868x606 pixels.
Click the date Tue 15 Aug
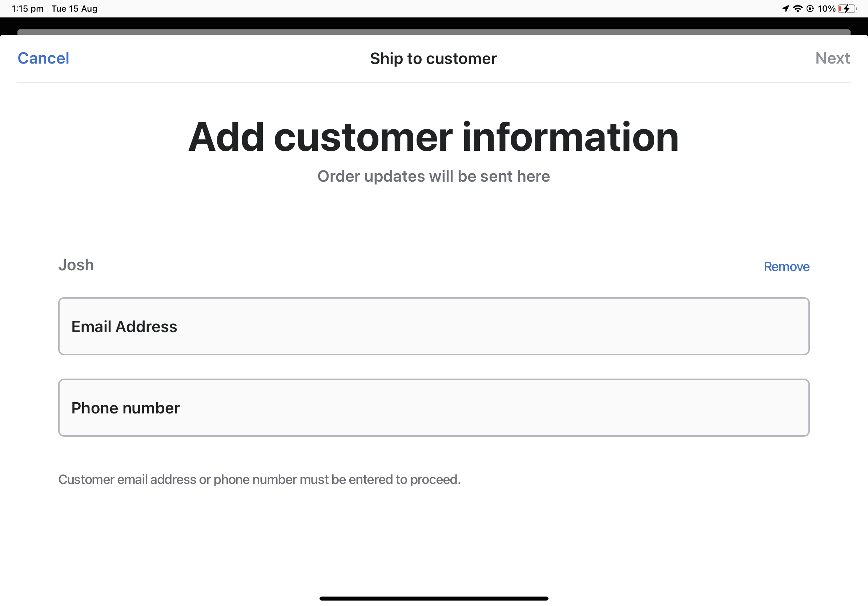click(74, 8)
